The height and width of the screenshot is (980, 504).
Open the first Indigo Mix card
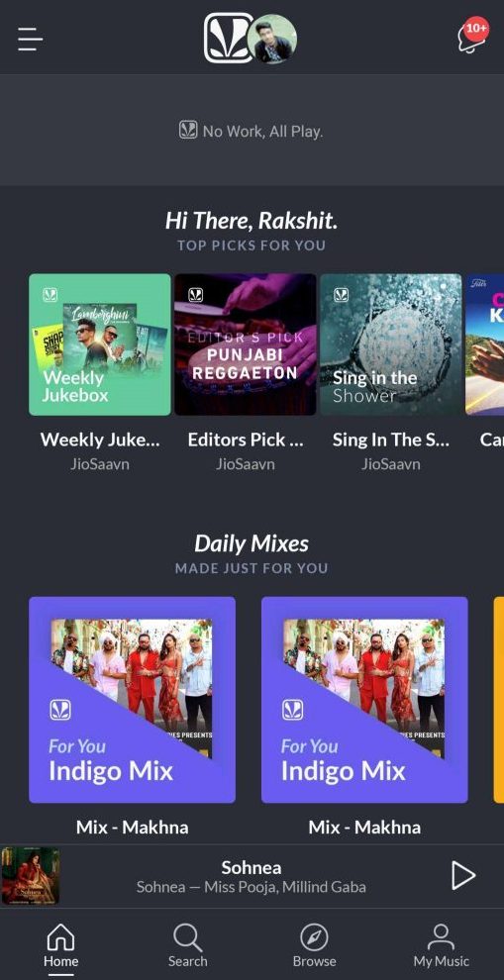pos(132,700)
